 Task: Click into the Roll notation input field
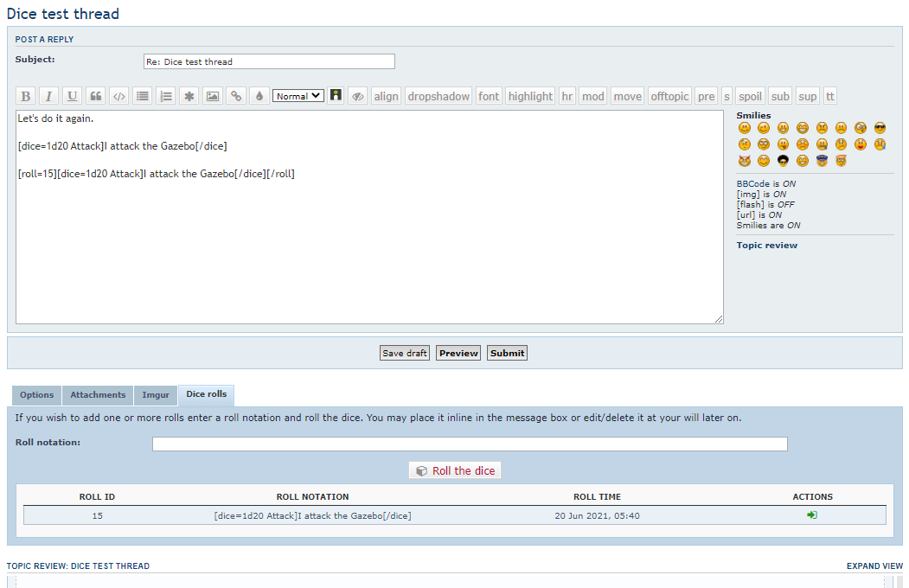pos(470,444)
